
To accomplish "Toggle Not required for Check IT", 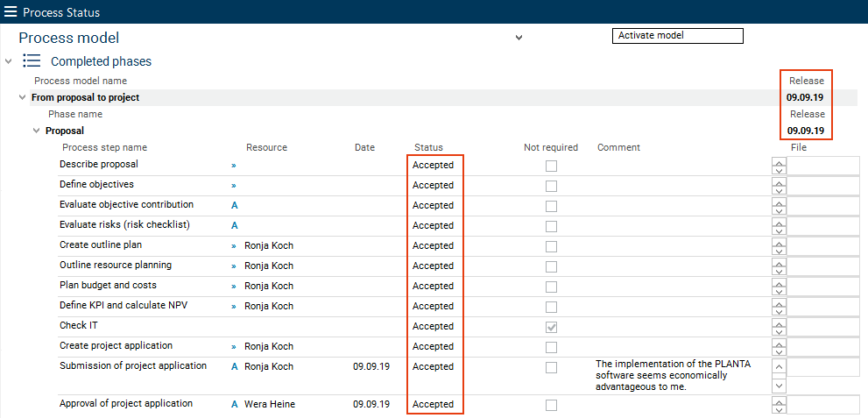I will pyautogui.click(x=551, y=327).
